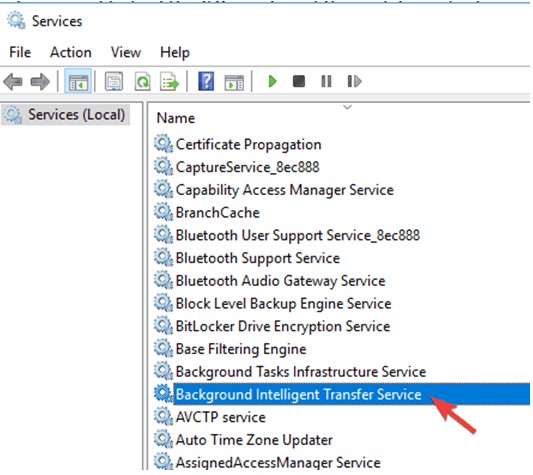Restart the service with restart icon
Image resolution: width=533 pixels, height=475 pixels.
(x=354, y=81)
